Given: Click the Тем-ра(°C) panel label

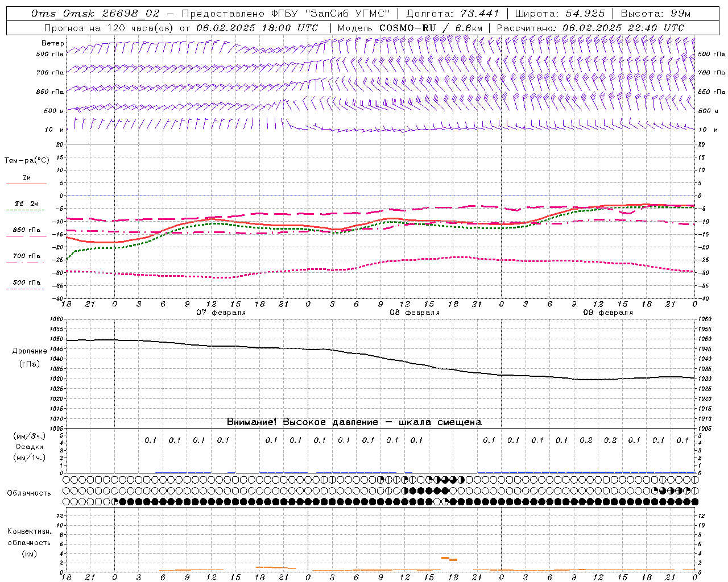Looking at the screenshot, I should [27, 161].
